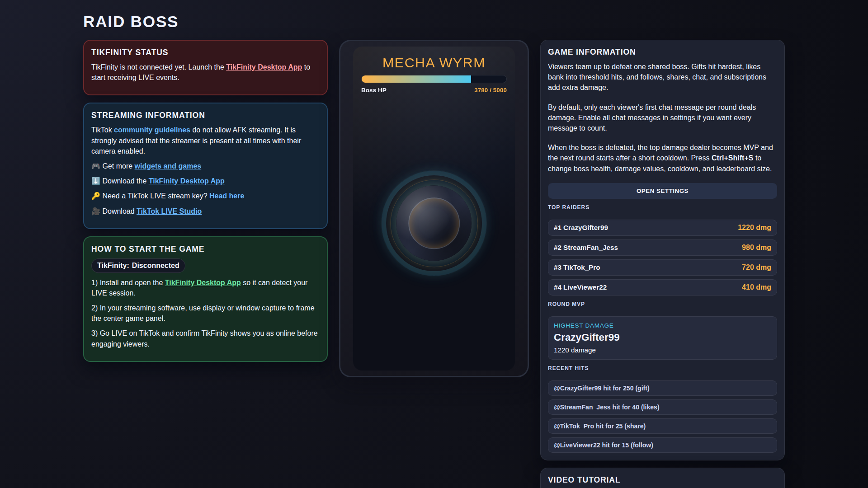
Task: Click the Boss HP label
Action: tap(373, 90)
